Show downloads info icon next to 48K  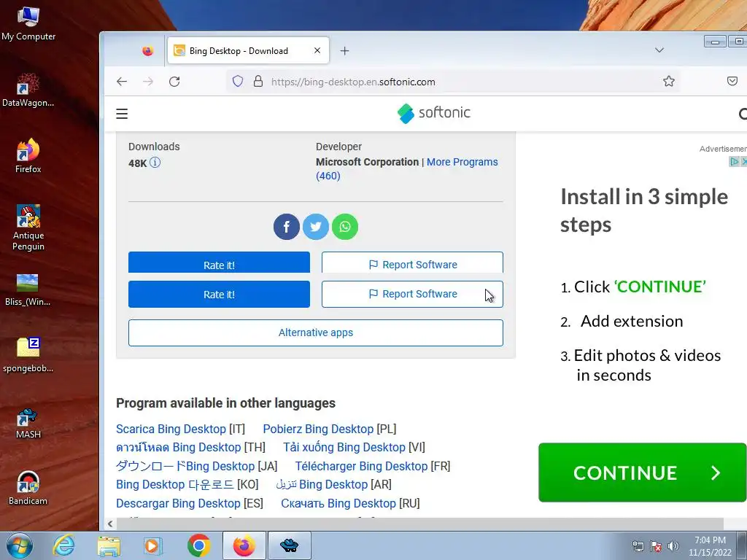pyautogui.click(x=155, y=163)
